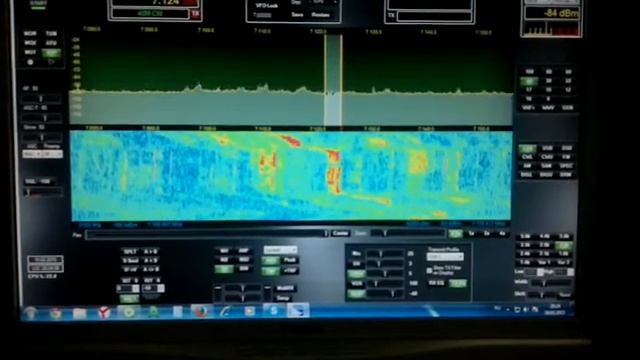Click the filter Width slider
Image resolution: width=640 pixels, height=360 pixels.
(550, 283)
